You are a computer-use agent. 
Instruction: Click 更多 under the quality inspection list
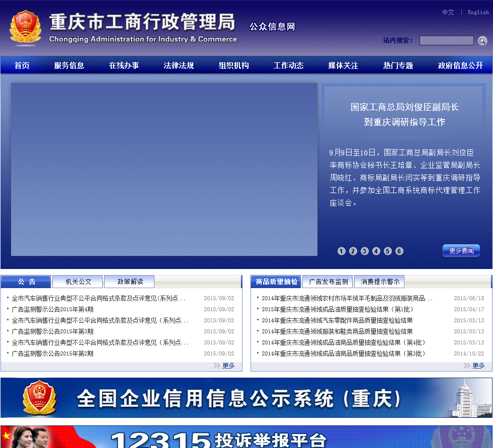pyautogui.click(x=478, y=366)
